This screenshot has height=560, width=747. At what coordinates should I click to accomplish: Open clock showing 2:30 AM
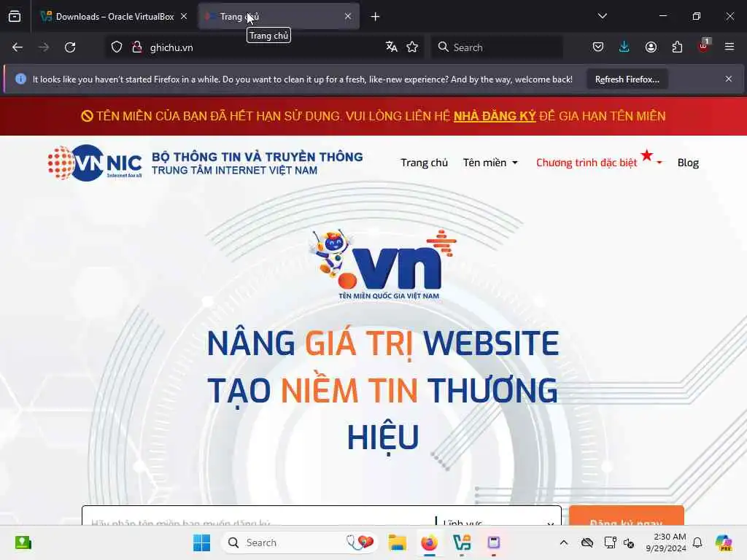pos(666,542)
